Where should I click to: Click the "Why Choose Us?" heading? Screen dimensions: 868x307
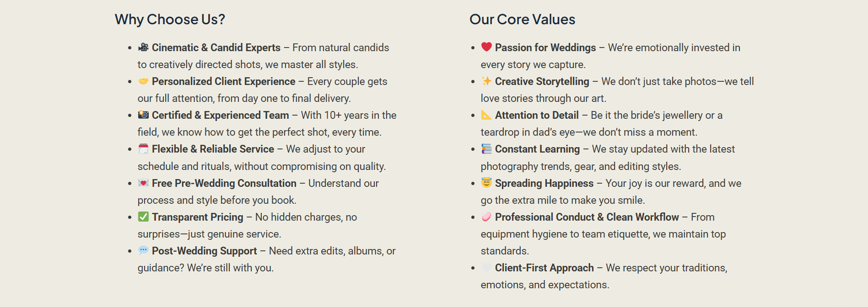(170, 19)
